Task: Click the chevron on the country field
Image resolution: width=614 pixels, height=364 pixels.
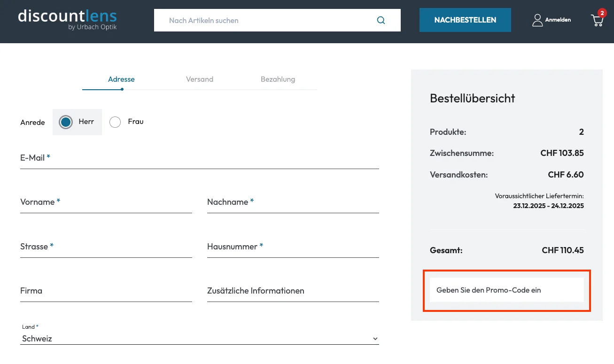Action: [375, 338]
